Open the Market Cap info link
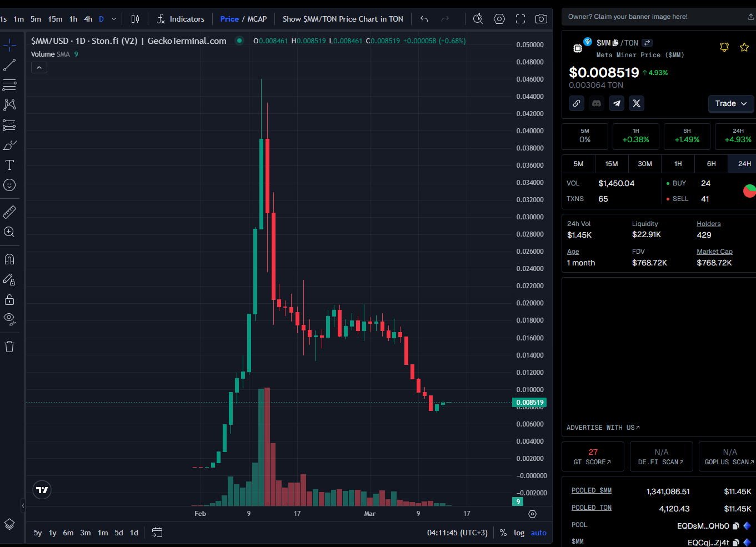This screenshot has height=547, width=756. point(714,252)
